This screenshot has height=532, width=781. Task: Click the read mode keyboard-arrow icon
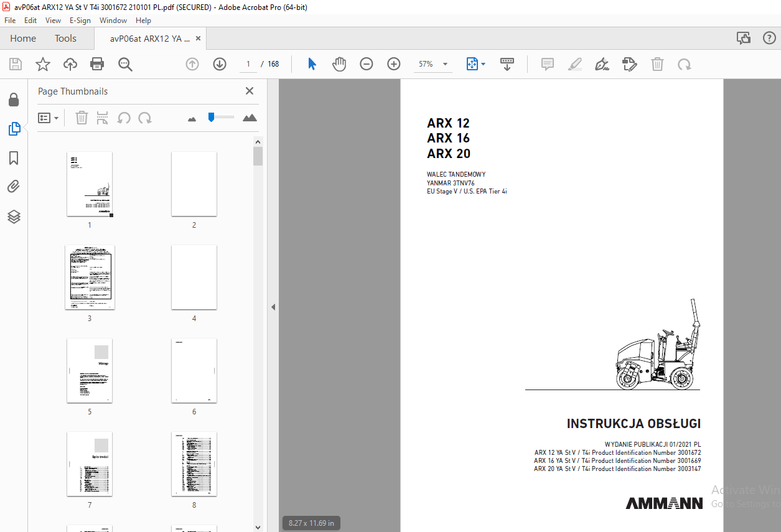tap(507, 64)
